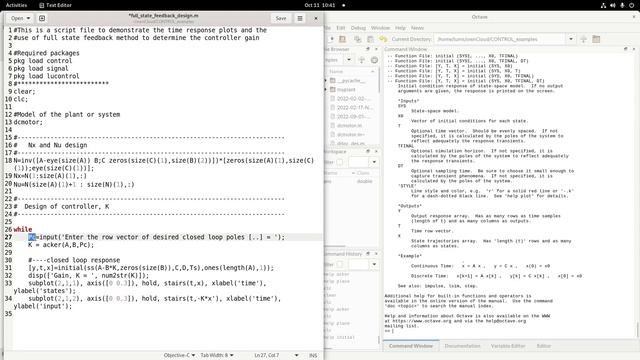The image size is (640, 360).
Task: Click the network icon in system tray
Action: (x=603, y=5)
